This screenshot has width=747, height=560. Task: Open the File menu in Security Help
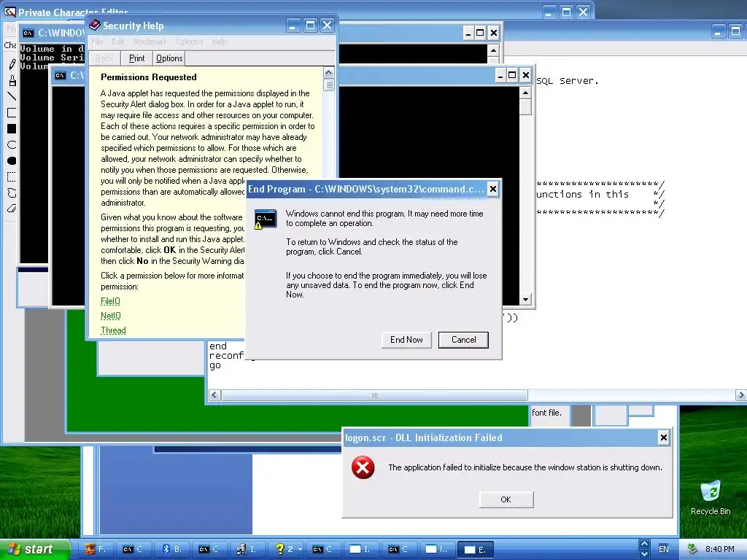tap(97, 42)
